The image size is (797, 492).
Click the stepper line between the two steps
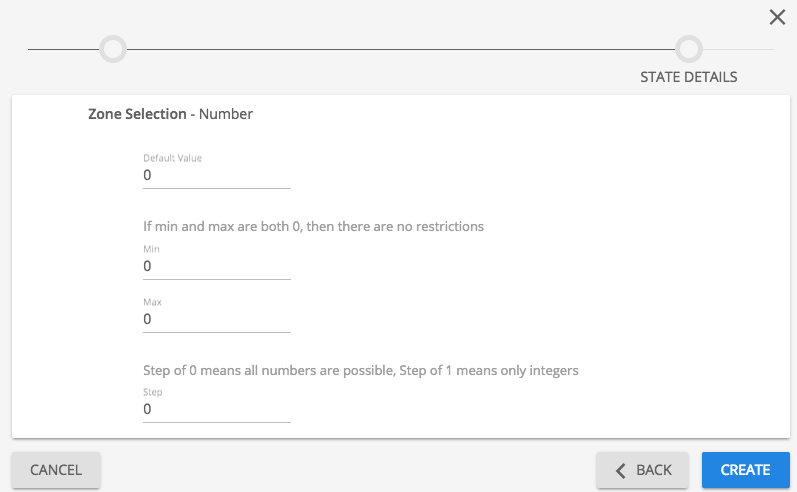point(400,49)
